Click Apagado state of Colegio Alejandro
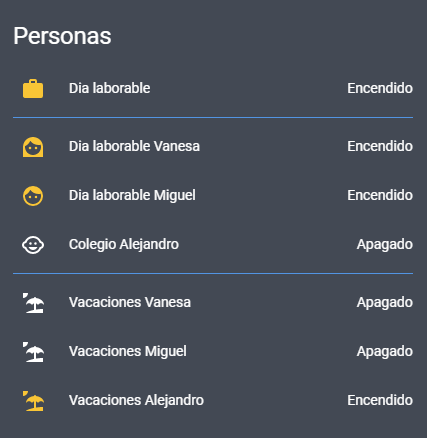The width and height of the screenshot is (427, 438). 385,245
